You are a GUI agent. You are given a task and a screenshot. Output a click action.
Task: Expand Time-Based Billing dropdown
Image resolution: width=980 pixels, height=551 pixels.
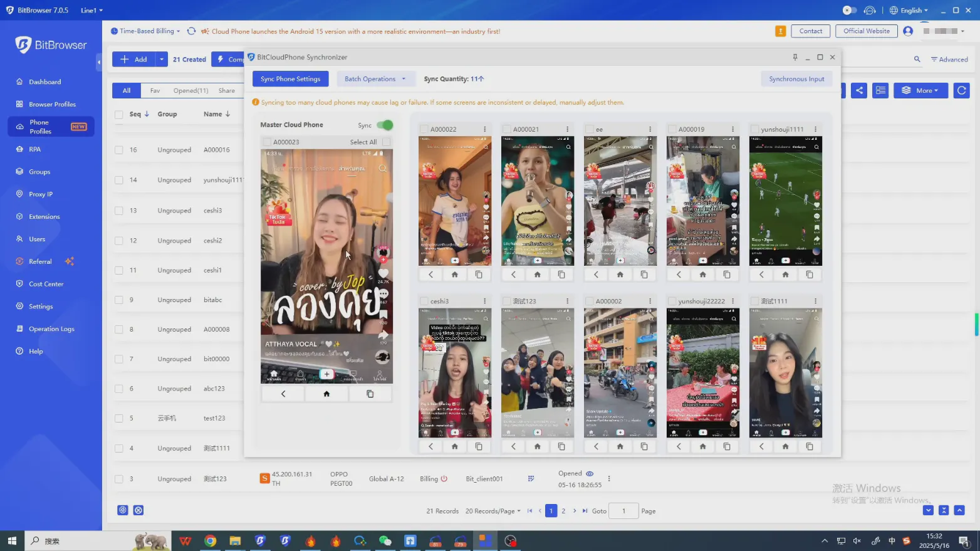[145, 31]
